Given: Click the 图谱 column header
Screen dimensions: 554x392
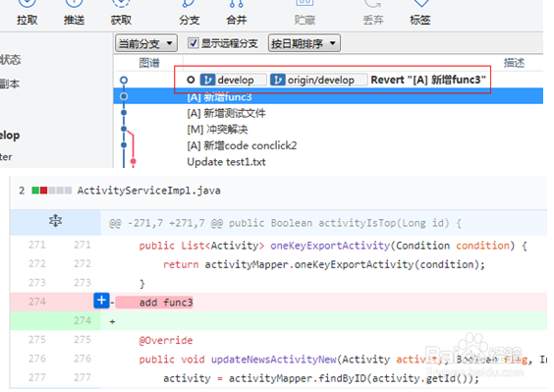Looking at the screenshot, I should click(x=149, y=63).
